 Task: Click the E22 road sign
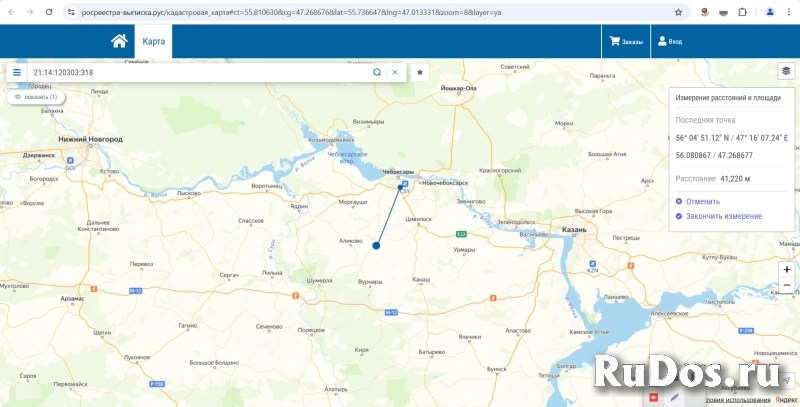click(x=461, y=234)
